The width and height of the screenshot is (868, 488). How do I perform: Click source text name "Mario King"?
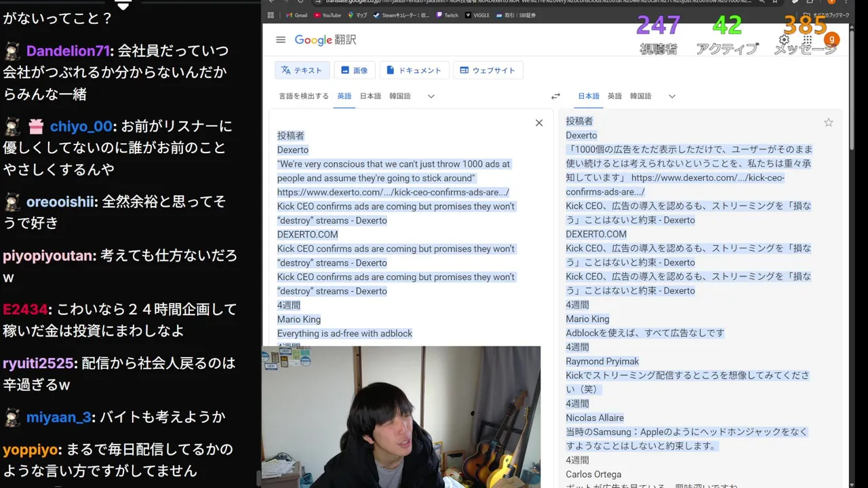pyautogui.click(x=299, y=319)
